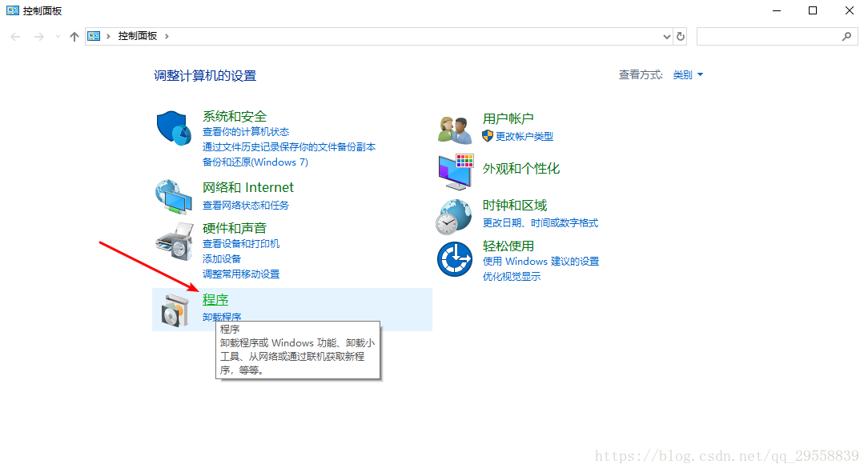Click the back arrow navigation button
Viewport: 868px width, 472px height.
coord(15,37)
